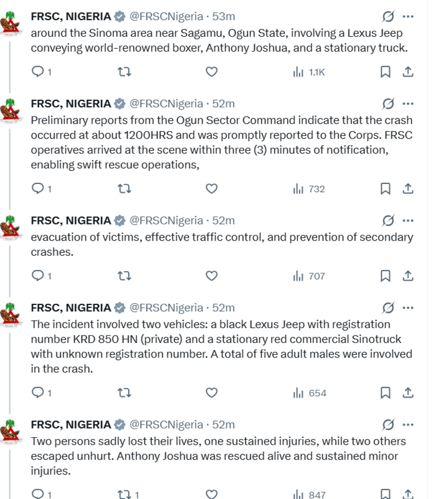Viewport: 448px width, 499px height.
Task: View analytics showing 707 views
Action: tap(310, 276)
